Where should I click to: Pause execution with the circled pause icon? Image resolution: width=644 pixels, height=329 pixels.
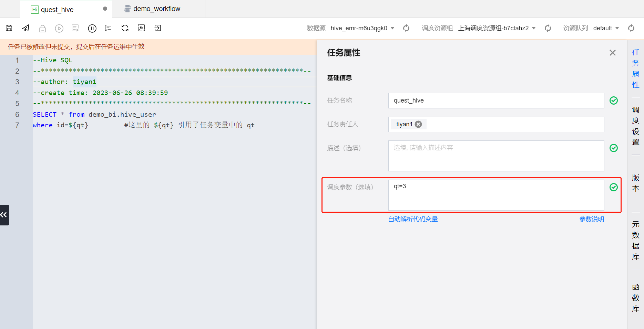click(92, 29)
